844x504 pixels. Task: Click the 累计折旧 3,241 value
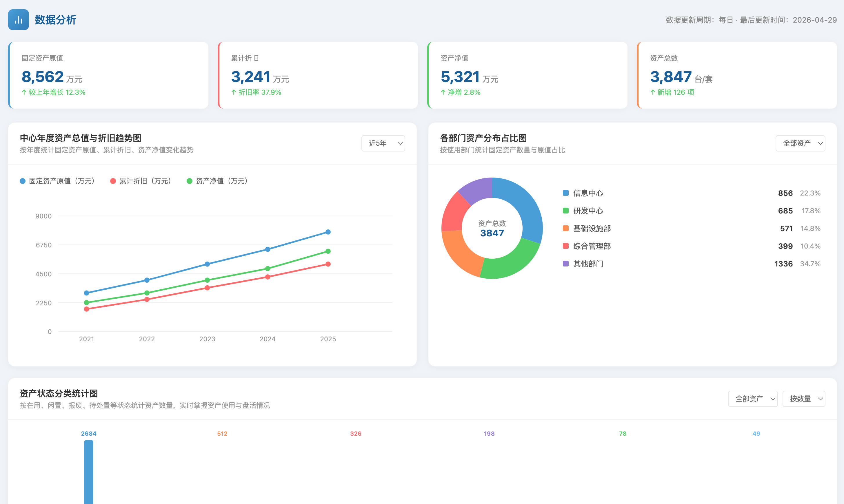pos(251,77)
